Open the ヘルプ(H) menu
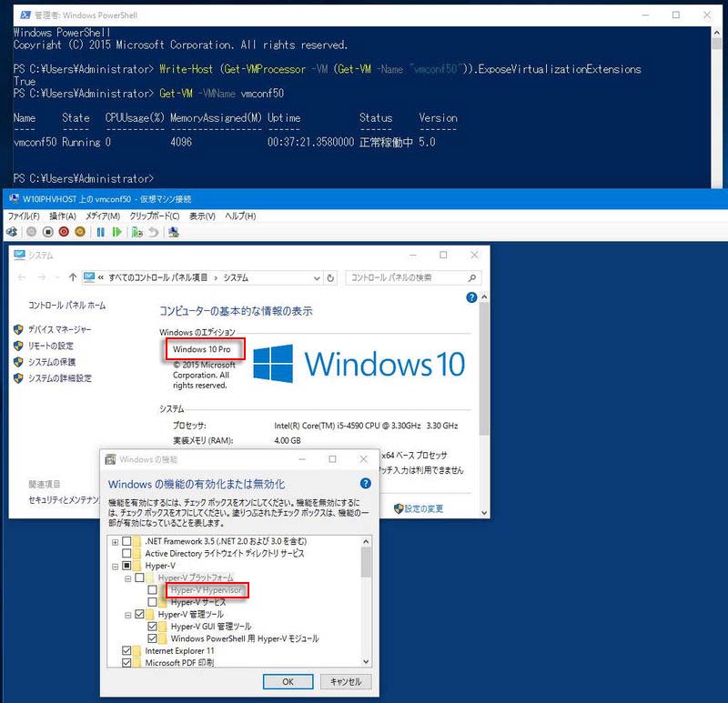 click(x=240, y=216)
